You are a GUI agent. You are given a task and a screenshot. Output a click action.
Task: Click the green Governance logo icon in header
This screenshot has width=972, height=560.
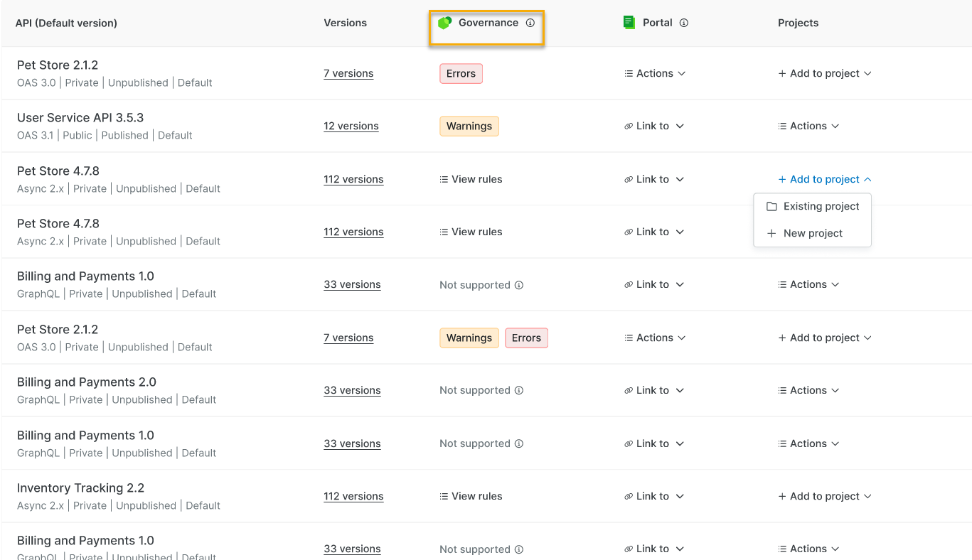[445, 23]
